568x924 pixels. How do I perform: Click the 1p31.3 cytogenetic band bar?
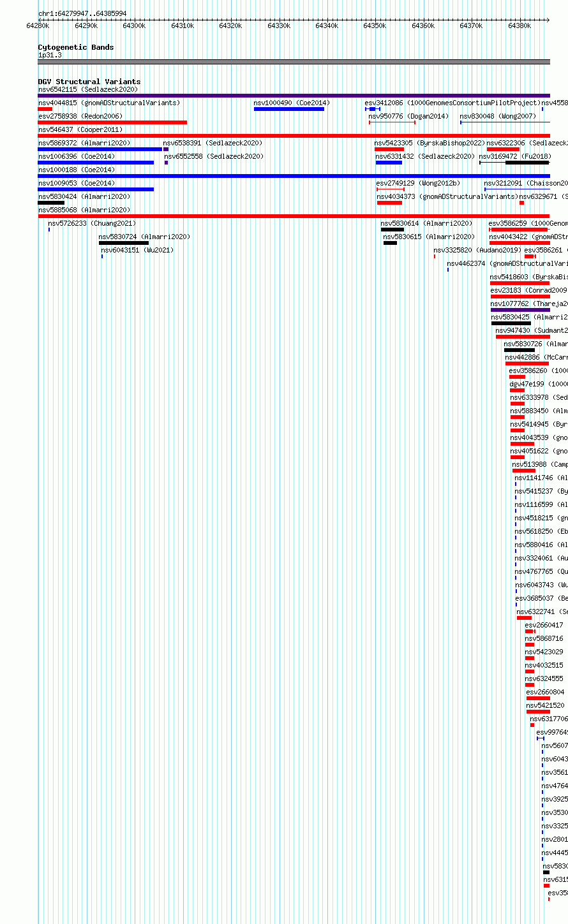294,62
